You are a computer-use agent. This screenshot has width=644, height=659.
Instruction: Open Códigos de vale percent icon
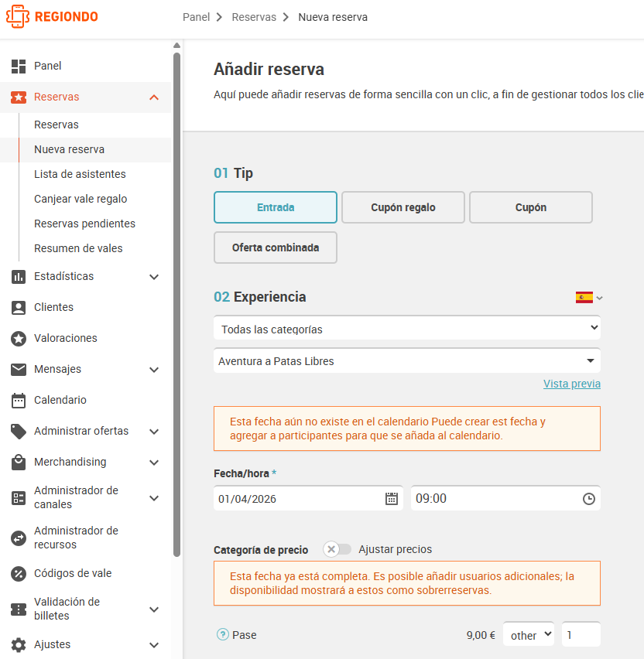[x=19, y=574]
